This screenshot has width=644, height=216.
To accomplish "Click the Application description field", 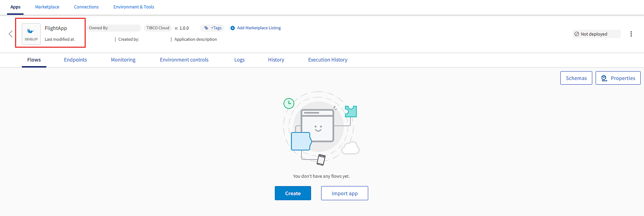I will 196,40.
